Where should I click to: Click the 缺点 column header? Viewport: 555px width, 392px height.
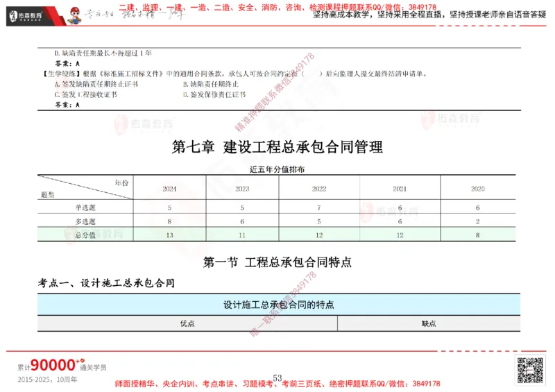click(x=429, y=323)
